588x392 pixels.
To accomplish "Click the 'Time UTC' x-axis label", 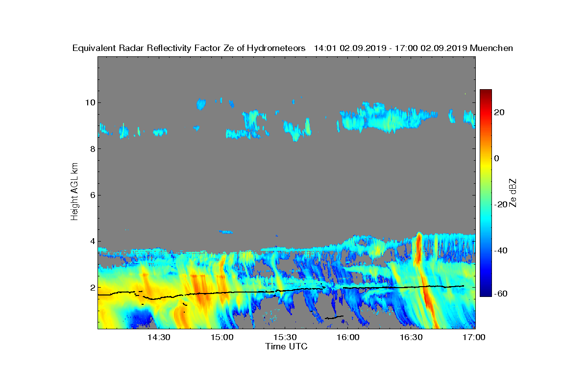I will click(x=287, y=346).
